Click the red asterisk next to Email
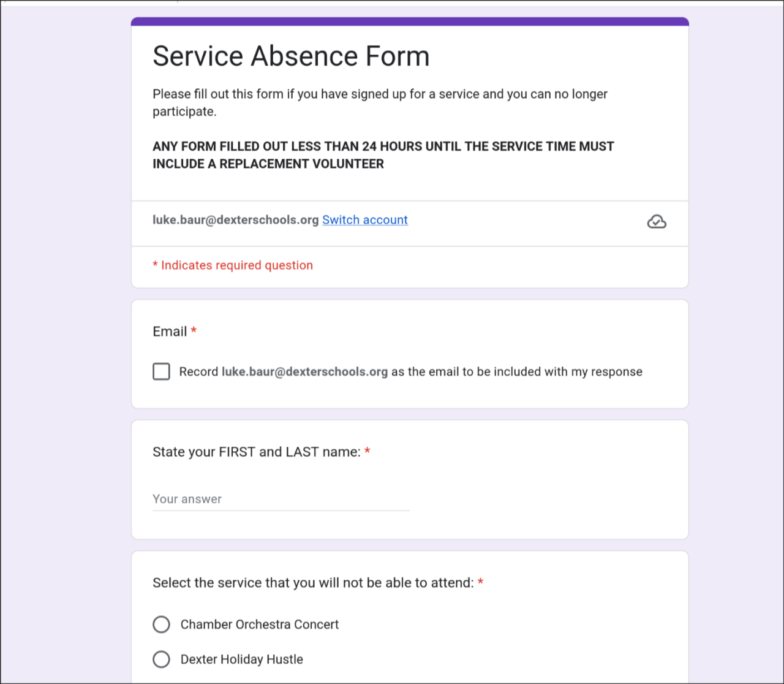This screenshot has height=684, width=784. click(x=194, y=331)
